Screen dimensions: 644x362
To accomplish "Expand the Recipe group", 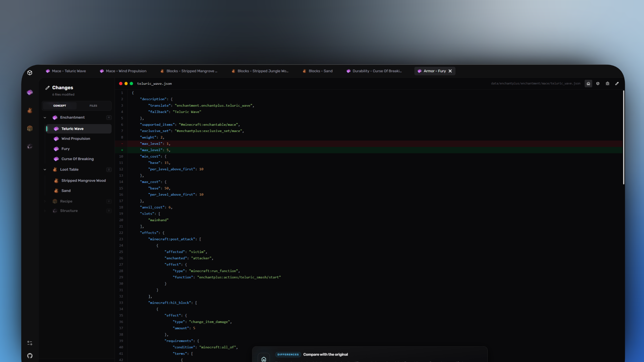I will click(x=45, y=201).
